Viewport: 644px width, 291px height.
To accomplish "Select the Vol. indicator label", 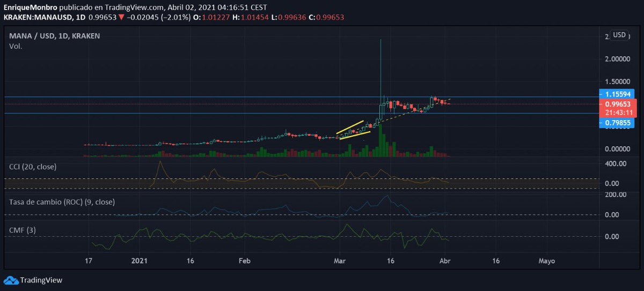I will click(x=16, y=46).
